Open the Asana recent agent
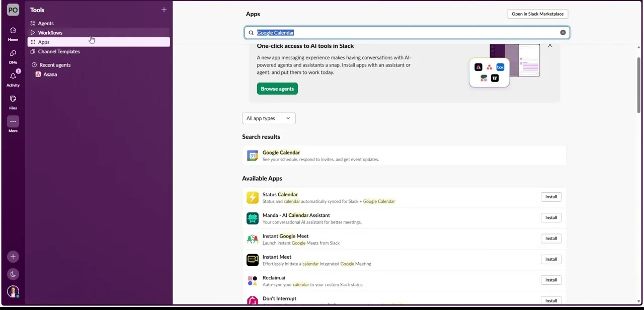 [x=50, y=74]
